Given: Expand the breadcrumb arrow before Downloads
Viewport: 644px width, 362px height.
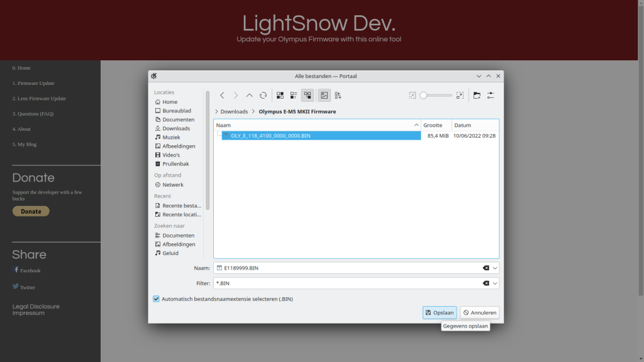Looking at the screenshot, I should click(x=216, y=112).
